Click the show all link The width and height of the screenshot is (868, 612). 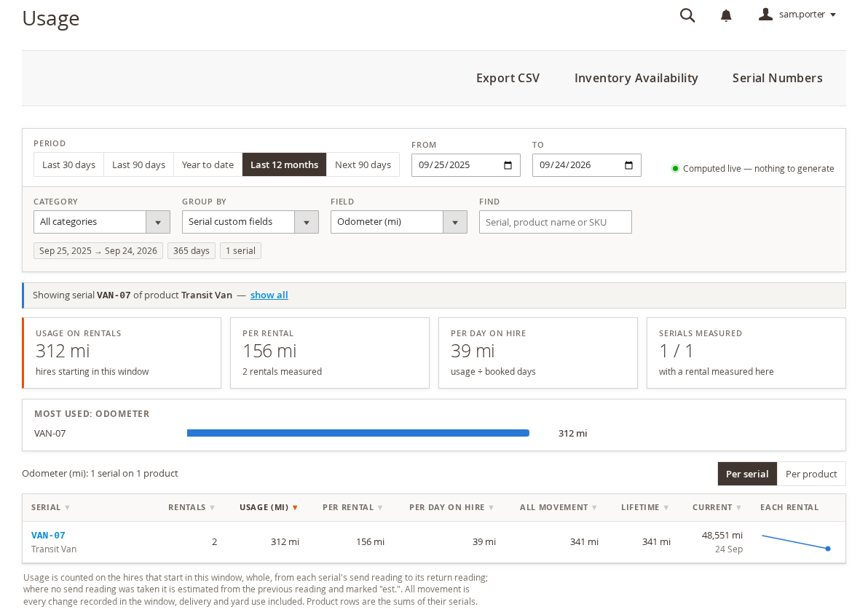(x=269, y=295)
